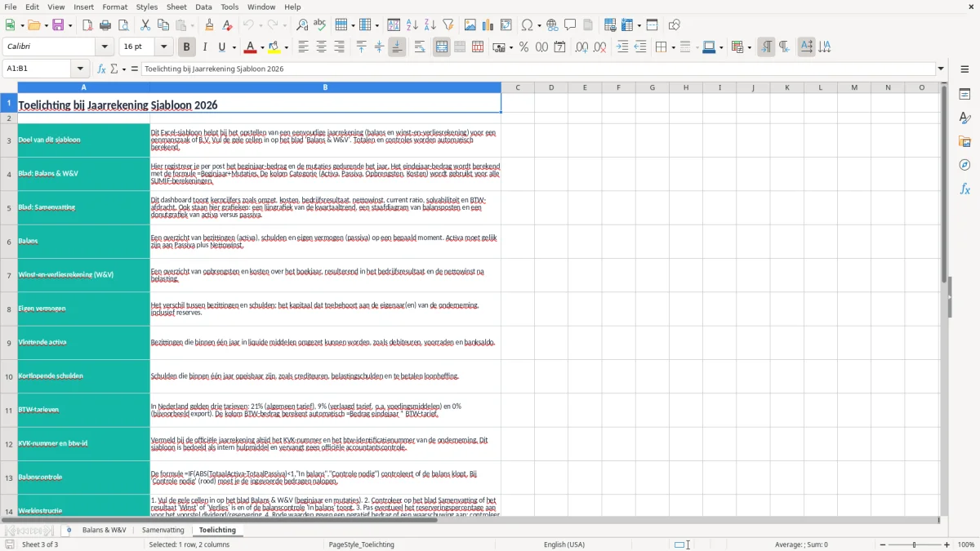Toggle Wrap Text button

[420, 47]
